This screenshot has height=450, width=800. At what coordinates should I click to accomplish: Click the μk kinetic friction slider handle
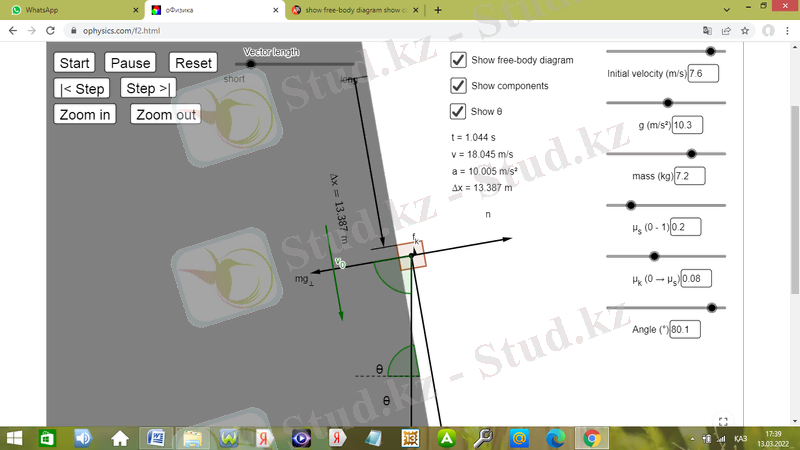654,256
